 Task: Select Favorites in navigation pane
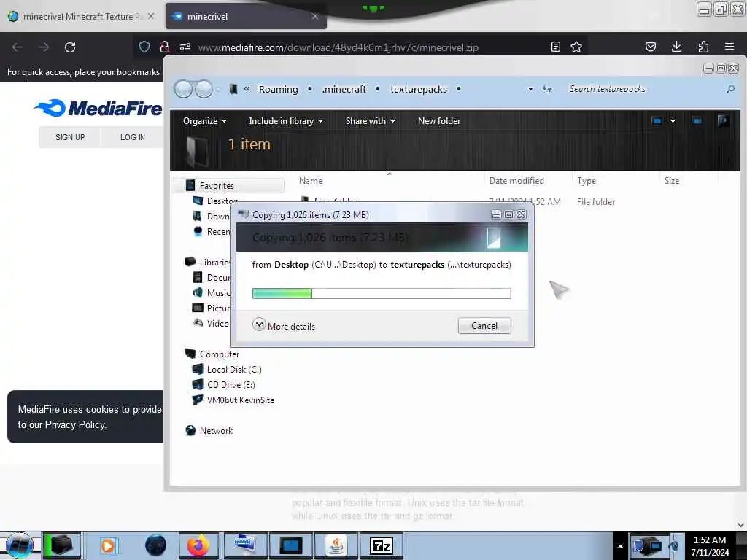216,186
